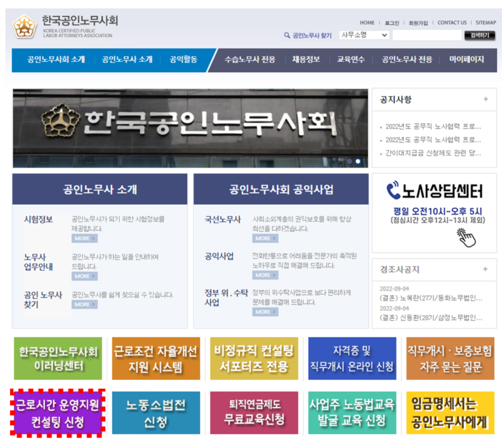Open first notice 2022년도 공무직 노사협력
This screenshot has width=504, height=446.
pos(433,127)
